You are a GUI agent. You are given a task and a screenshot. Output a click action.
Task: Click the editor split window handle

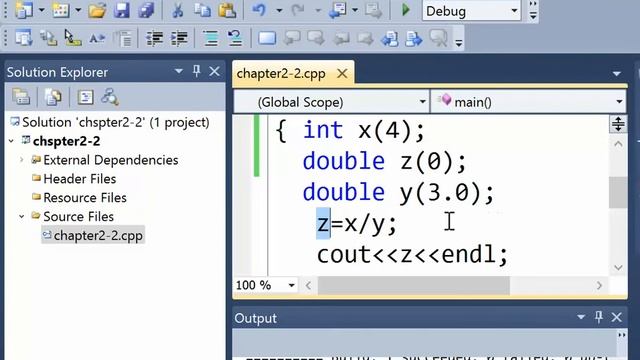pyautogui.click(x=618, y=124)
